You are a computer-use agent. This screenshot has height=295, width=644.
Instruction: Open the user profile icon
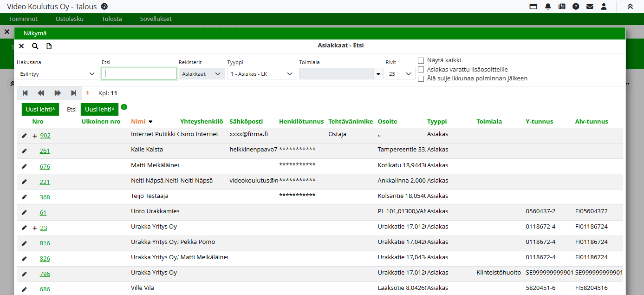click(604, 7)
